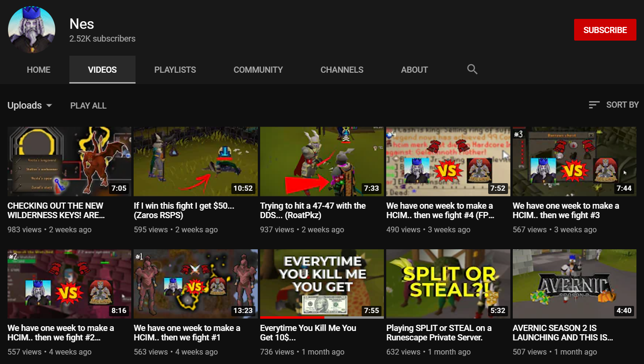View the About tab
The image size is (644, 364).
pyautogui.click(x=415, y=70)
